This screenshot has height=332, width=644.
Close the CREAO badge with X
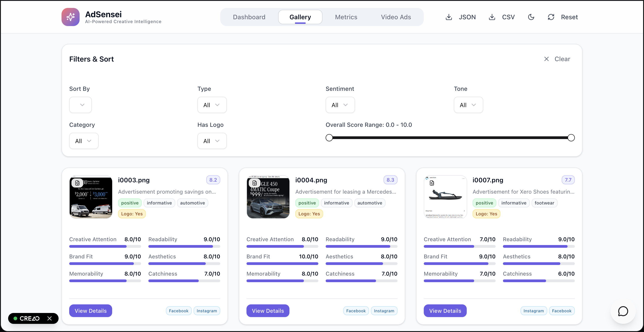(50, 318)
